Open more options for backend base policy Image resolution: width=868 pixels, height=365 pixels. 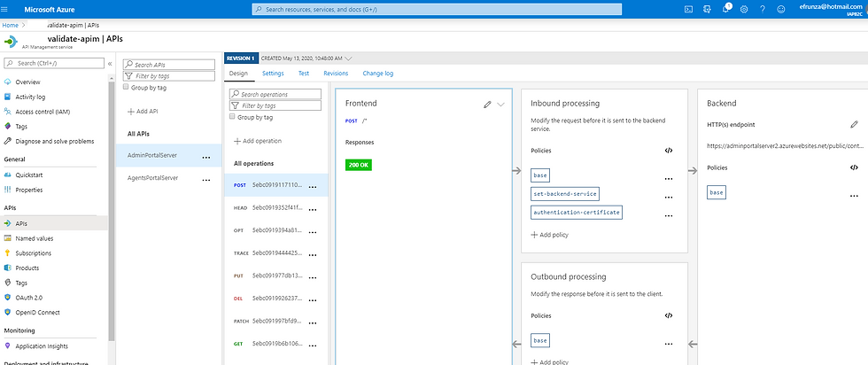[854, 196]
